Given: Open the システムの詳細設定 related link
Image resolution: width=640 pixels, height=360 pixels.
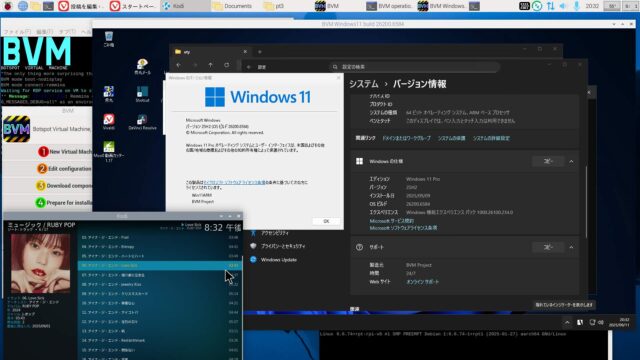Looking at the screenshot, I should [x=491, y=138].
